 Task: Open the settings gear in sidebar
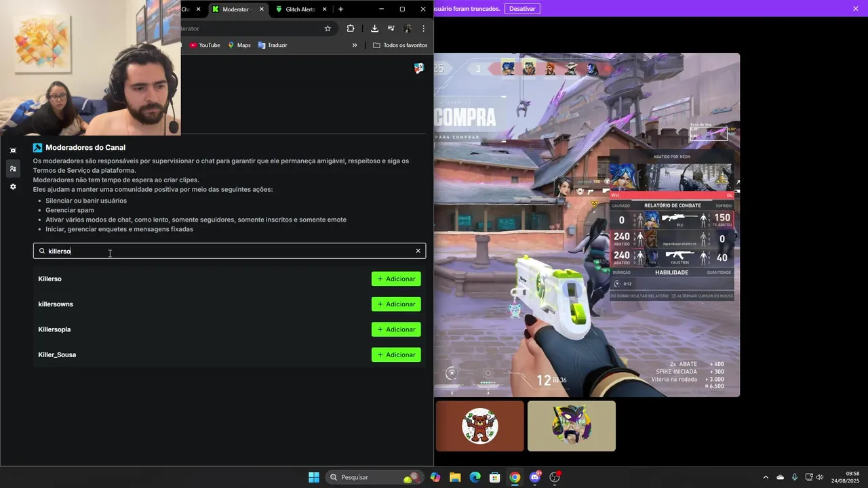click(13, 186)
